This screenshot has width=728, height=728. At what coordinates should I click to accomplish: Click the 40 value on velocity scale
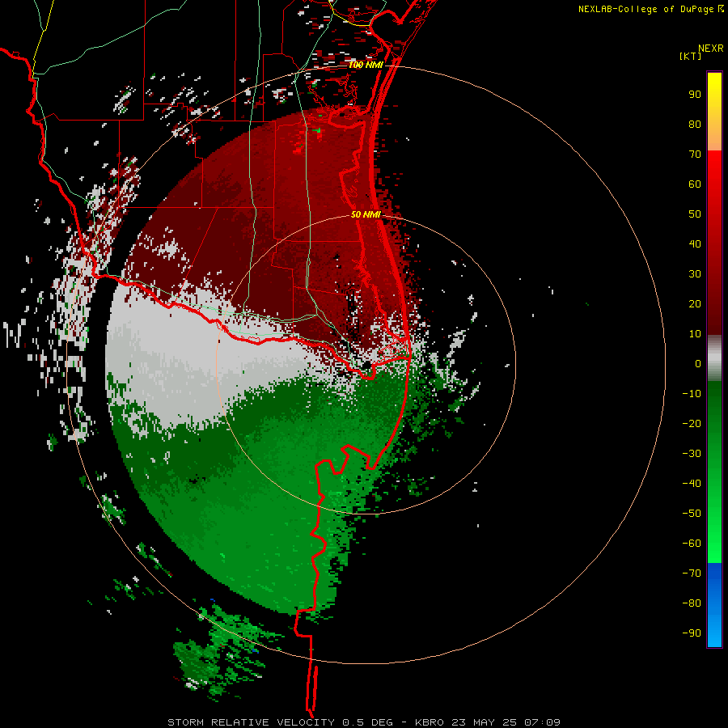pos(695,244)
